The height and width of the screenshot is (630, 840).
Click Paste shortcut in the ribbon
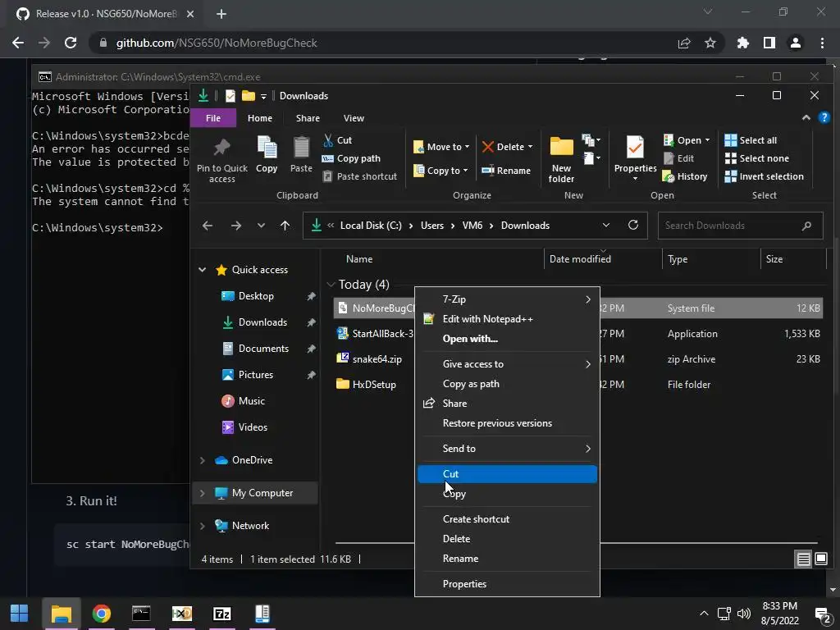tap(360, 176)
